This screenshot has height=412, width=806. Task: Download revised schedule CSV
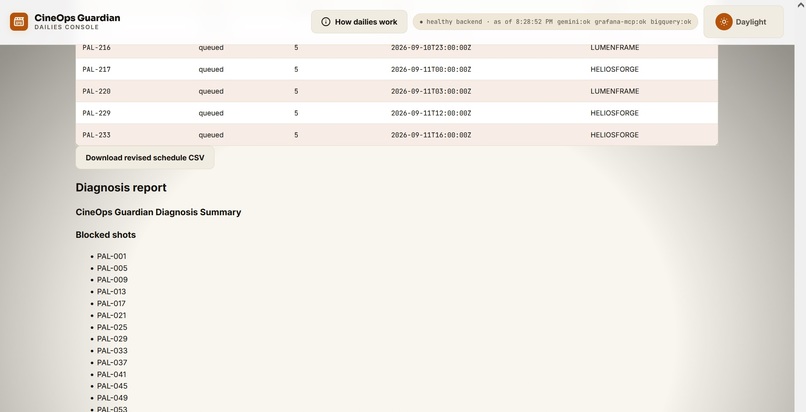(x=145, y=158)
